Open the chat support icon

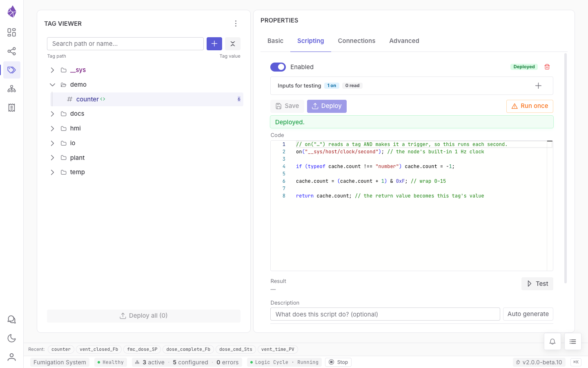pyautogui.click(x=12, y=319)
